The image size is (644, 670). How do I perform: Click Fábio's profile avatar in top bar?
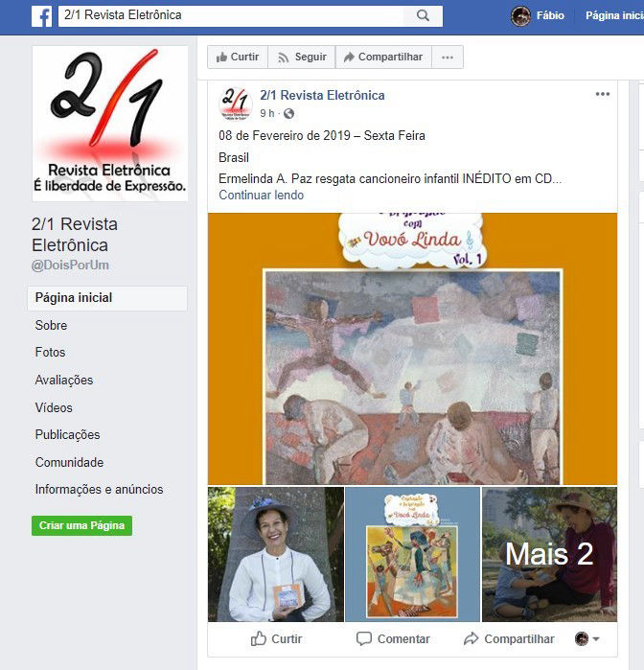520,16
